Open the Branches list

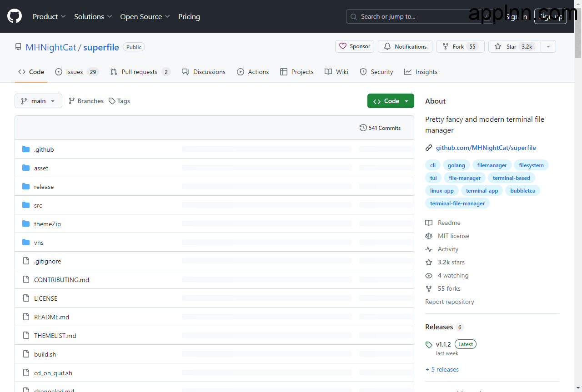click(86, 101)
